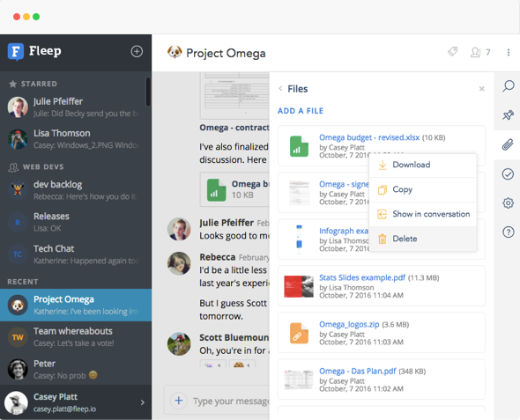Click the Type your message field
Viewport: 520px width, 420px height.
point(231,402)
